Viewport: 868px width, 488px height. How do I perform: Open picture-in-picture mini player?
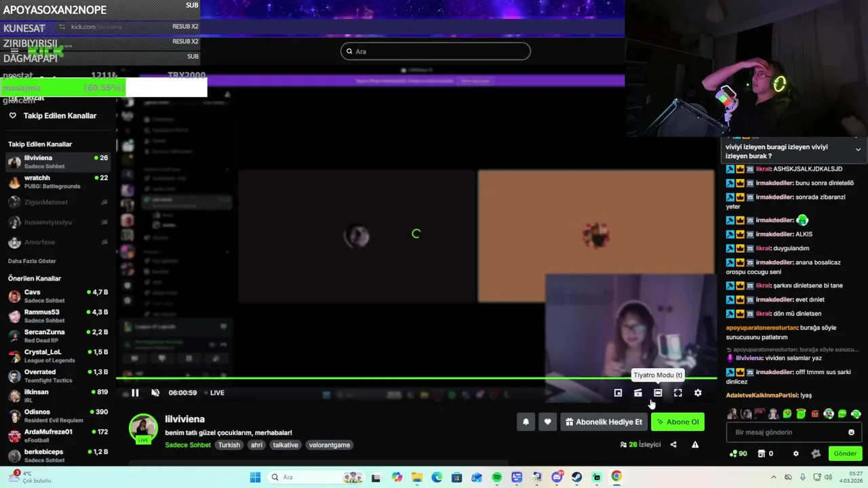618,392
